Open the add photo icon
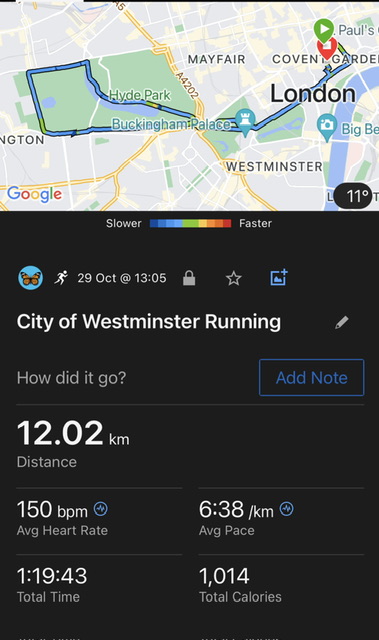The image size is (379, 640). (279, 278)
